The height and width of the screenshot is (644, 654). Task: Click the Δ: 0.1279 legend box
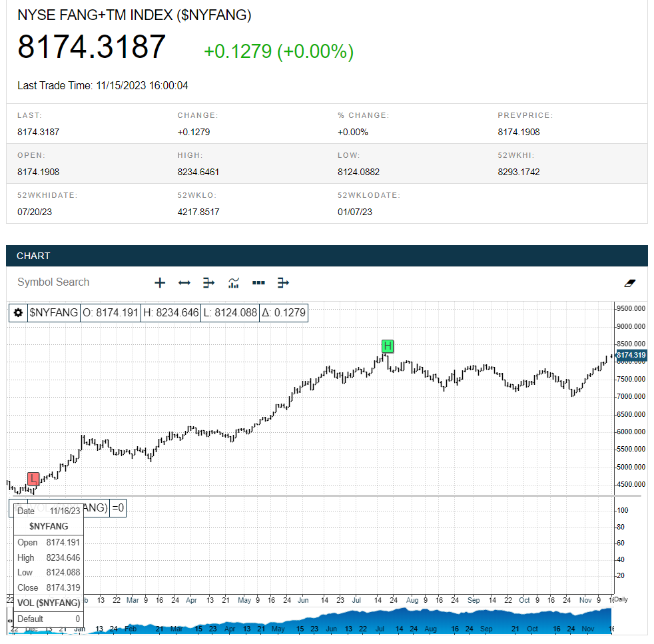click(x=284, y=312)
